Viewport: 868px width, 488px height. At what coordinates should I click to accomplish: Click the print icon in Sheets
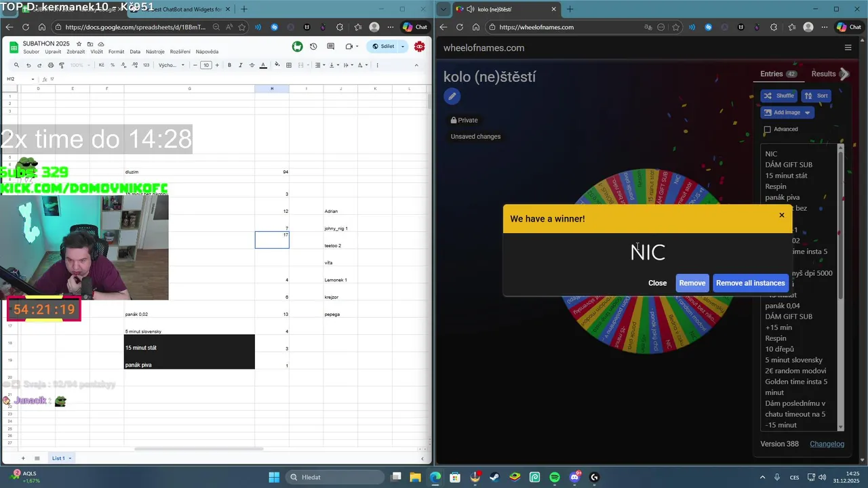pyautogui.click(x=50, y=65)
